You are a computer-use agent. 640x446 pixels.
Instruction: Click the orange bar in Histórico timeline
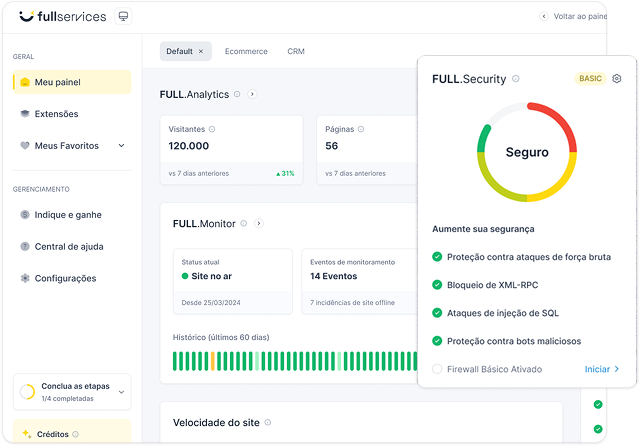coord(212,360)
